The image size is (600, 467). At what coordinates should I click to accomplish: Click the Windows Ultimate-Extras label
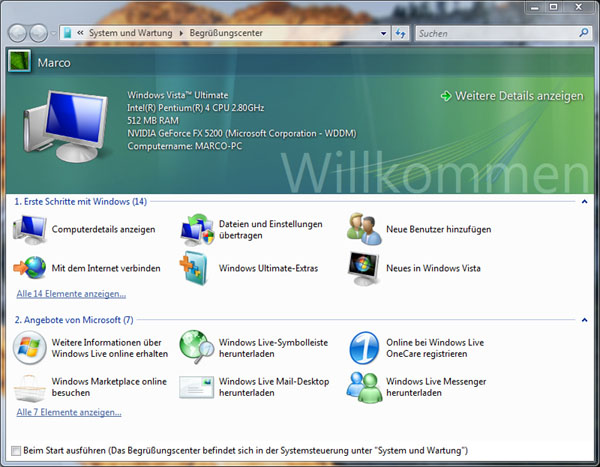(268, 268)
